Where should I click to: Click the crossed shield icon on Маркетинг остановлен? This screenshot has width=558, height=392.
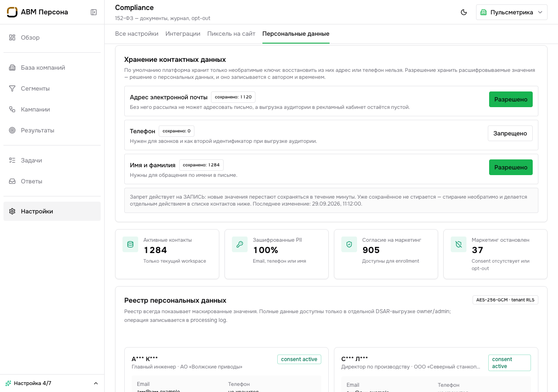458,244
